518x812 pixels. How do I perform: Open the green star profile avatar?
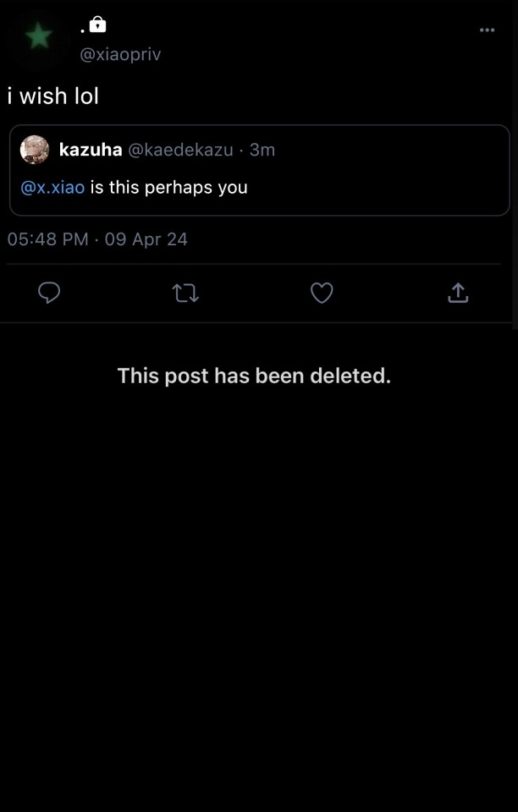38,36
